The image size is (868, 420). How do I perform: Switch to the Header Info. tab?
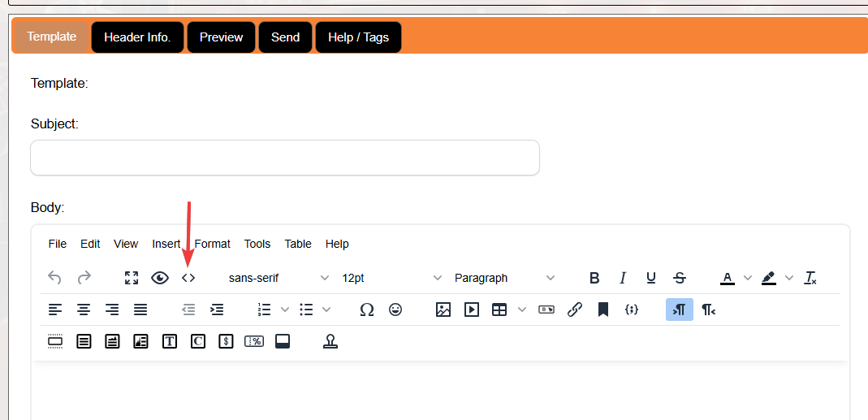[137, 37]
